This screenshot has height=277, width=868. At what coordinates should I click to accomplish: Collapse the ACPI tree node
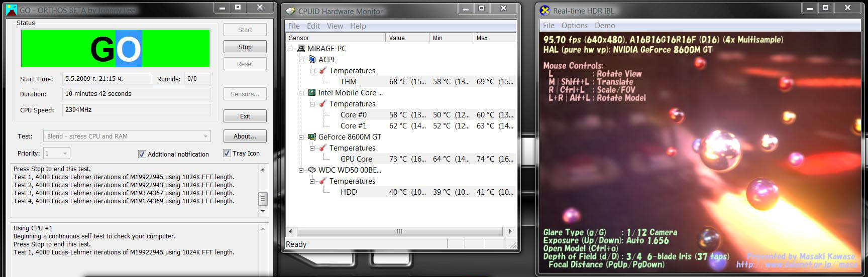pyautogui.click(x=301, y=60)
